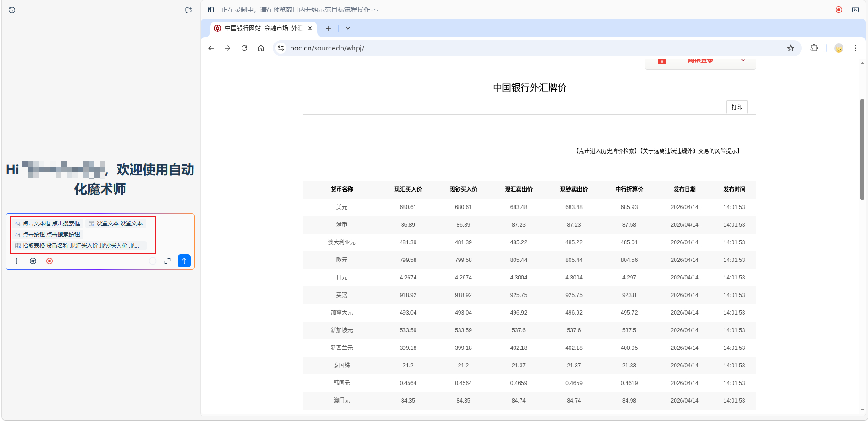868x422 pixels.
Task: Close the 中国银行网站 browser tab
Action: pos(310,28)
